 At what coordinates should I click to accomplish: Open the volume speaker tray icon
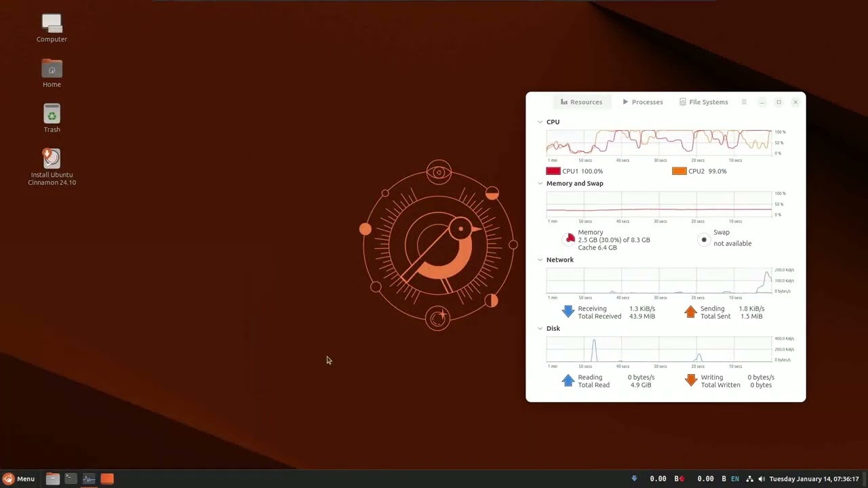coord(762,479)
